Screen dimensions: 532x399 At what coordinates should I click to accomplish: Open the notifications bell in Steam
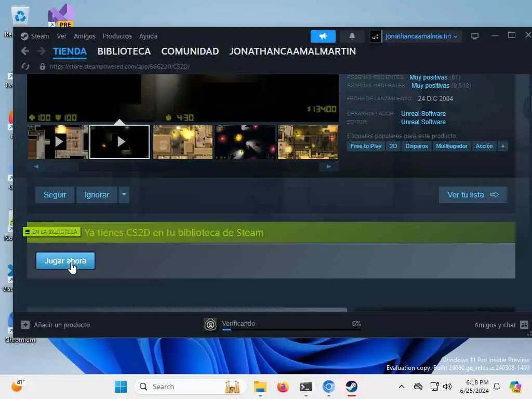point(352,36)
